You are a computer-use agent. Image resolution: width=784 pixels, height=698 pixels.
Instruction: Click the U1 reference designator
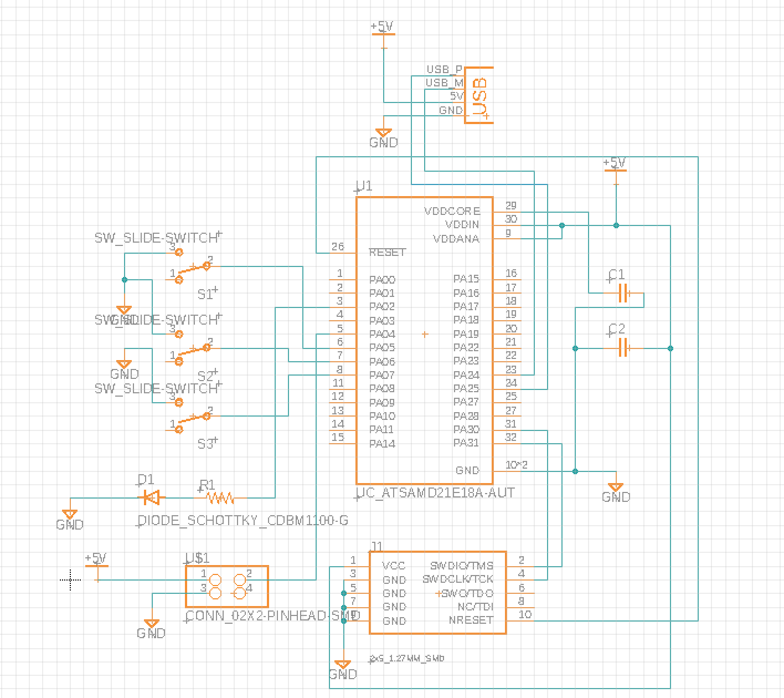point(364,186)
